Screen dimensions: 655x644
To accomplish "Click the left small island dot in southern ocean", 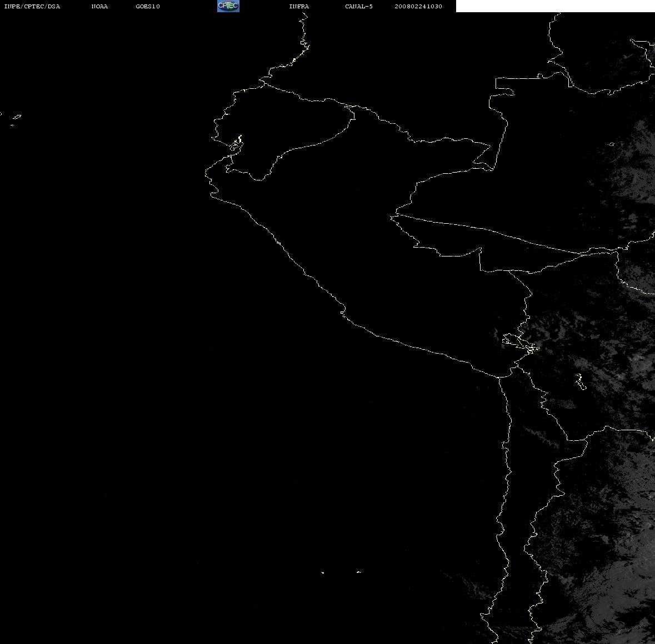I will [322, 572].
